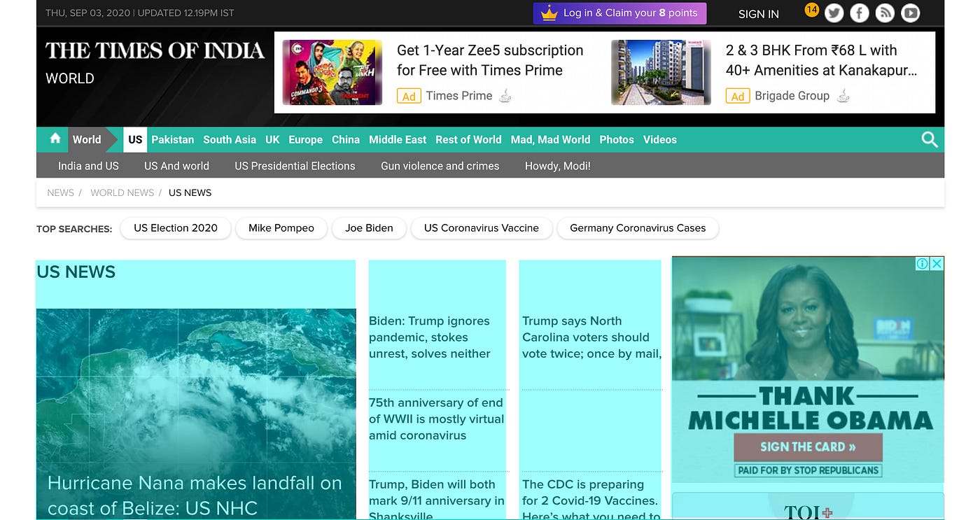
Task: Read Trump, Biden 9/11 anniversary story
Action: click(437, 500)
